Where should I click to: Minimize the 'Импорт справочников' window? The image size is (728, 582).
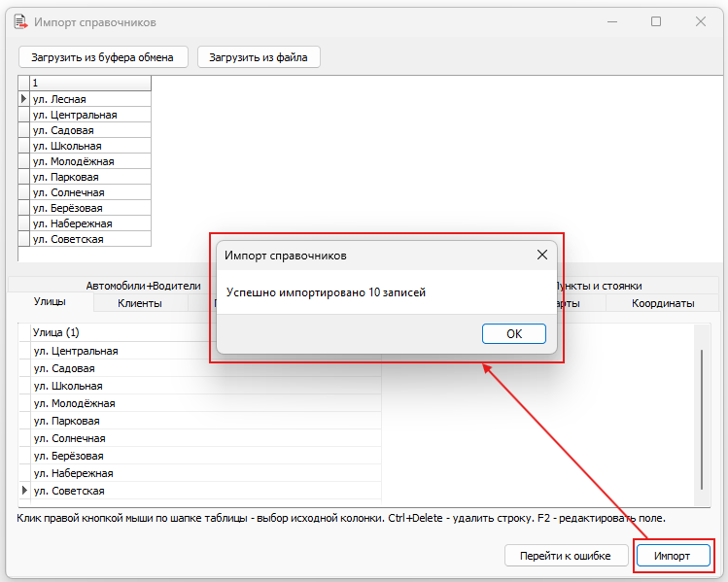coord(612,21)
